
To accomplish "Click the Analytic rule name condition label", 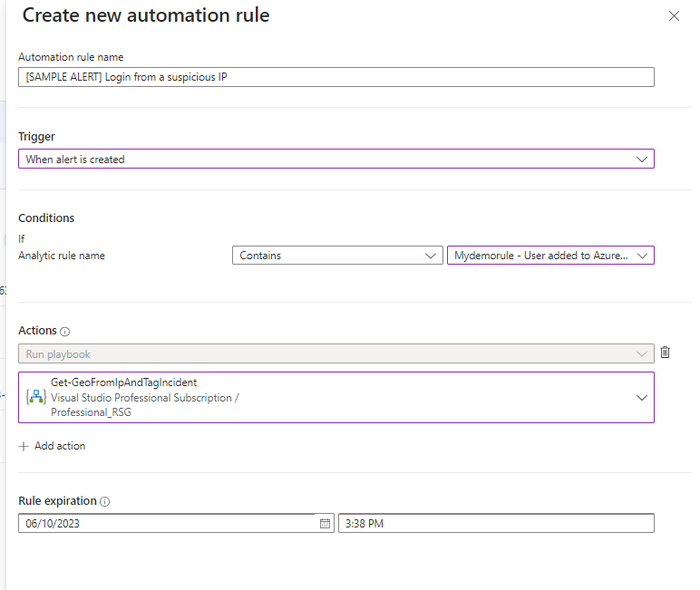I will tap(62, 256).
